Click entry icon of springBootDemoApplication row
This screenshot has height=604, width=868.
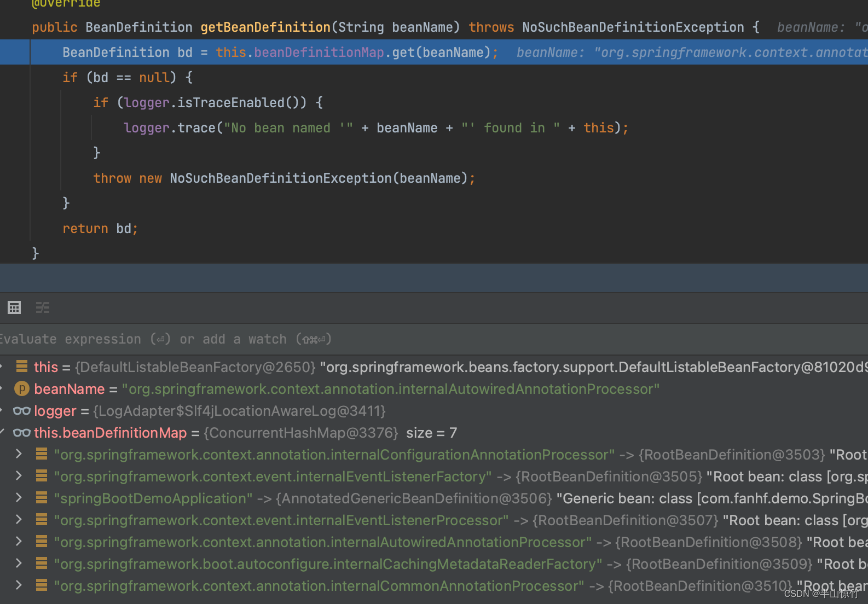[42, 497]
